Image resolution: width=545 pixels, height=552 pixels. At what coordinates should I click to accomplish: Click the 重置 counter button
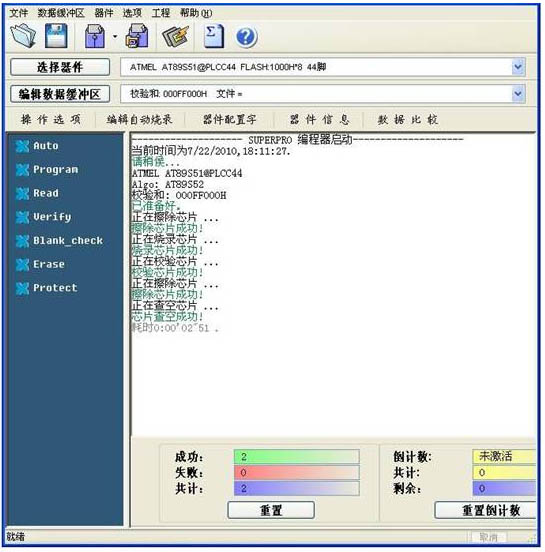(x=271, y=510)
